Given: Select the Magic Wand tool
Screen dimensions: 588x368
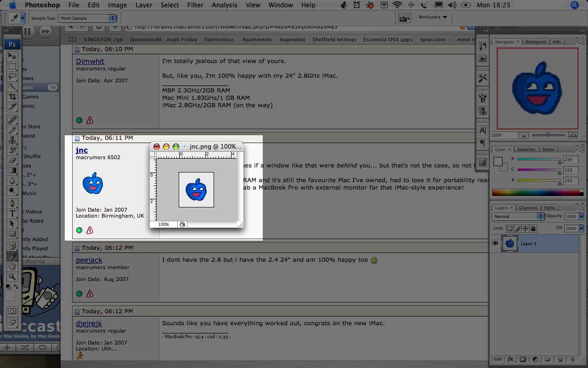Looking at the screenshot, I should [x=12, y=86].
